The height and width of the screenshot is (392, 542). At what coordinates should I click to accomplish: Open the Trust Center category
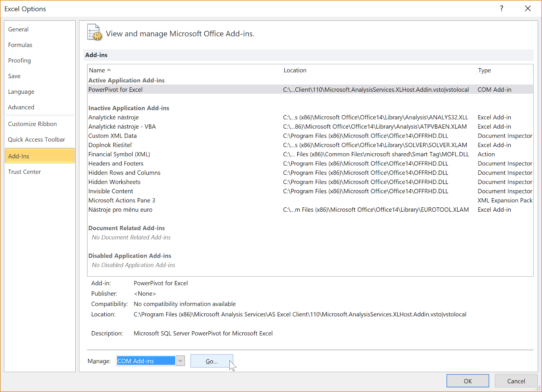tap(40, 172)
